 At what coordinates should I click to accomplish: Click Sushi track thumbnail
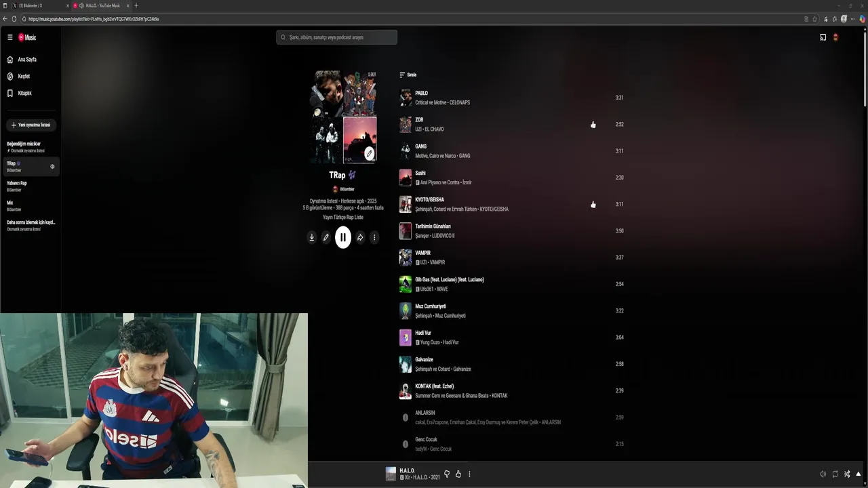(406, 178)
